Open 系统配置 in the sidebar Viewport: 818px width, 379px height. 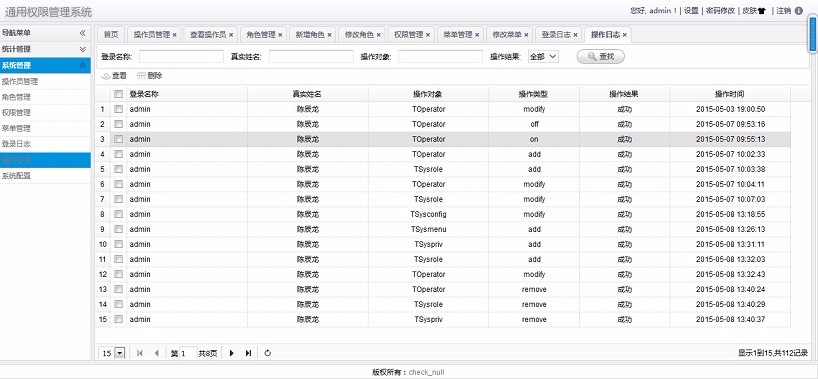45,176
